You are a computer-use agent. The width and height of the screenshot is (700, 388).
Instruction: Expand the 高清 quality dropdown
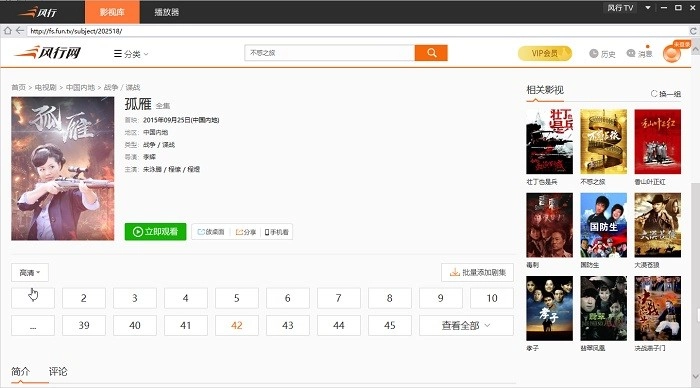[x=30, y=272]
